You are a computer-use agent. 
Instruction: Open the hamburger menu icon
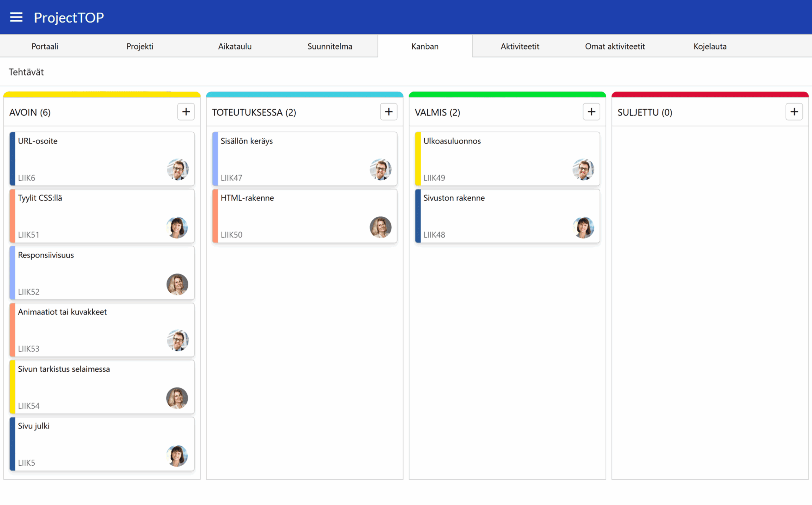pyautogui.click(x=16, y=17)
